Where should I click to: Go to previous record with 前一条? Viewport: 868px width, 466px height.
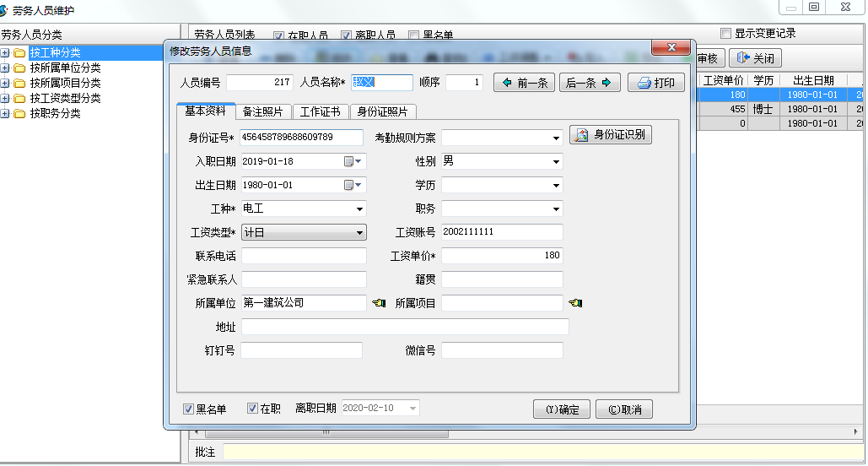point(525,83)
